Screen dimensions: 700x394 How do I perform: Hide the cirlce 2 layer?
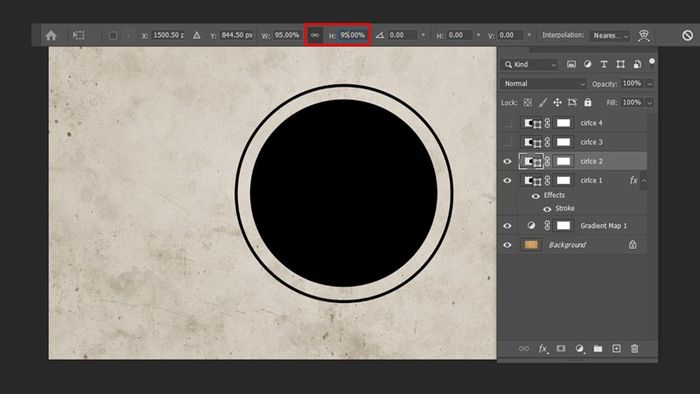coord(508,161)
